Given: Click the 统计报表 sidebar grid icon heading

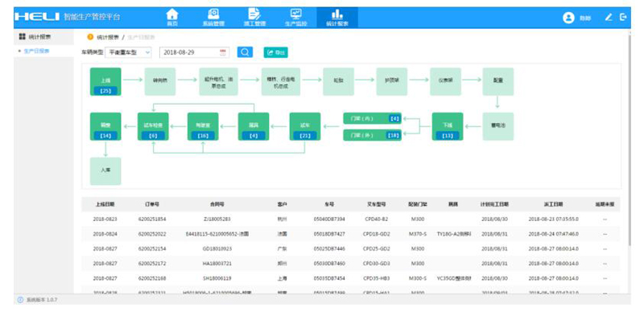Looking at the screenshot, I should pos(23,36).
